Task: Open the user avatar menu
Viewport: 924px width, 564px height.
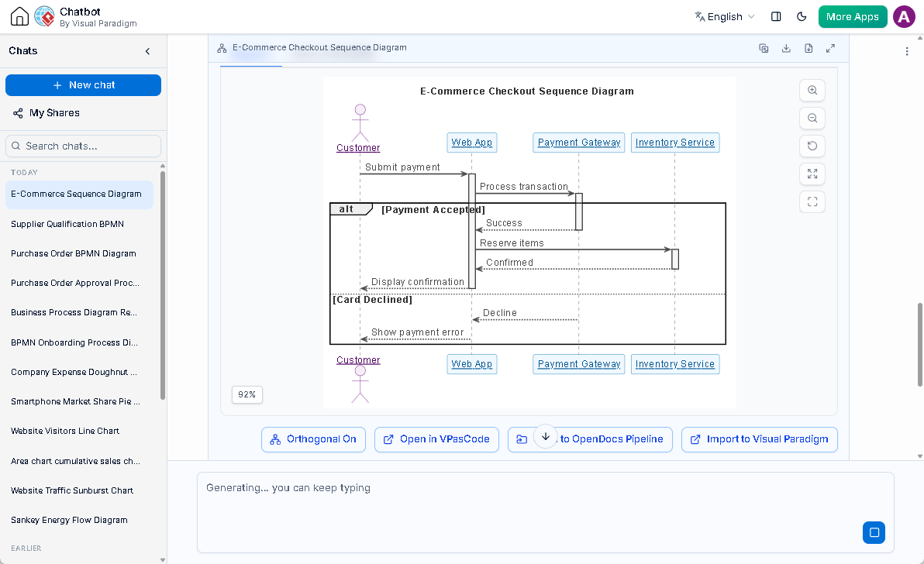Action: click(904, 16)
